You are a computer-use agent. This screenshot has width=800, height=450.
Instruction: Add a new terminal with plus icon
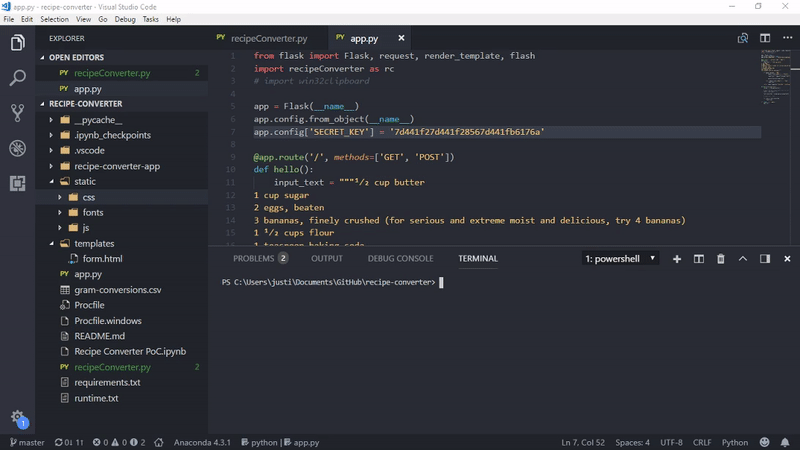coord(677,259)
